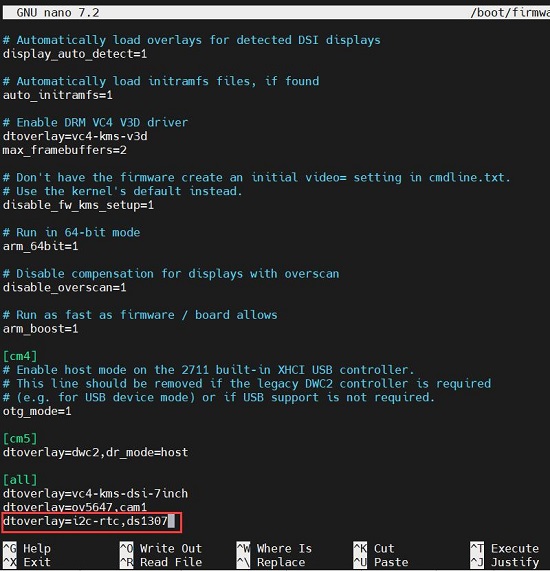Click the ^K Cut command

coord(374,548)
